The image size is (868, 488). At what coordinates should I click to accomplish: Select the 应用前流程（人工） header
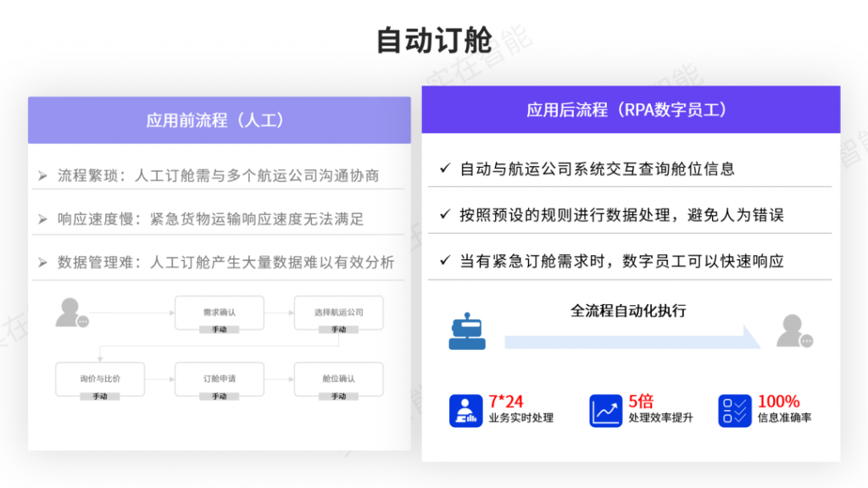(219, 120)
